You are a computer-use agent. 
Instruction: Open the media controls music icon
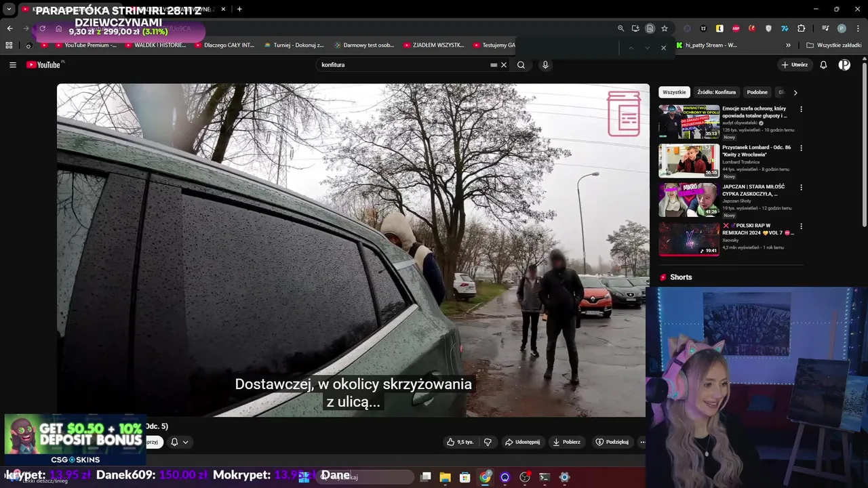point(825,28)
